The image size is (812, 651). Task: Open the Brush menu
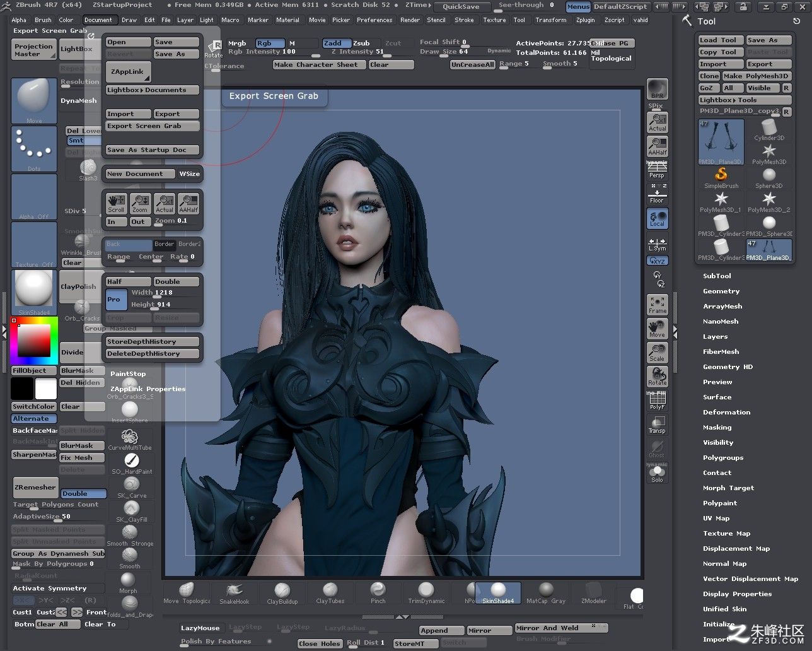[x=43, y=20]
